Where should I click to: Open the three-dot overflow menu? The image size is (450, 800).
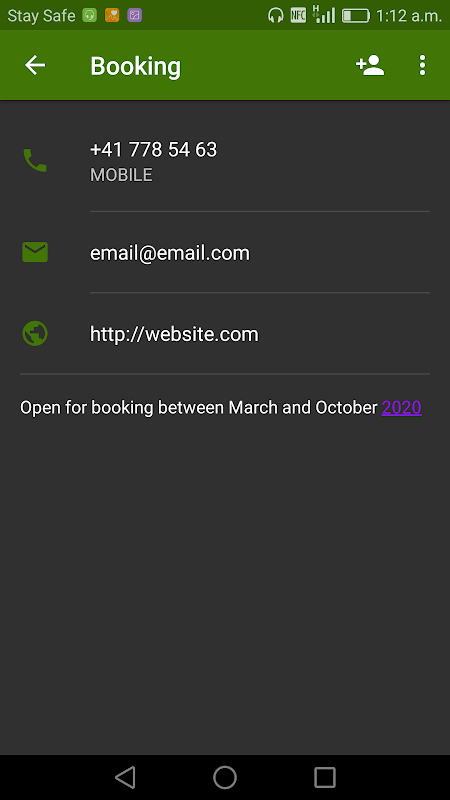pos(422,65)
